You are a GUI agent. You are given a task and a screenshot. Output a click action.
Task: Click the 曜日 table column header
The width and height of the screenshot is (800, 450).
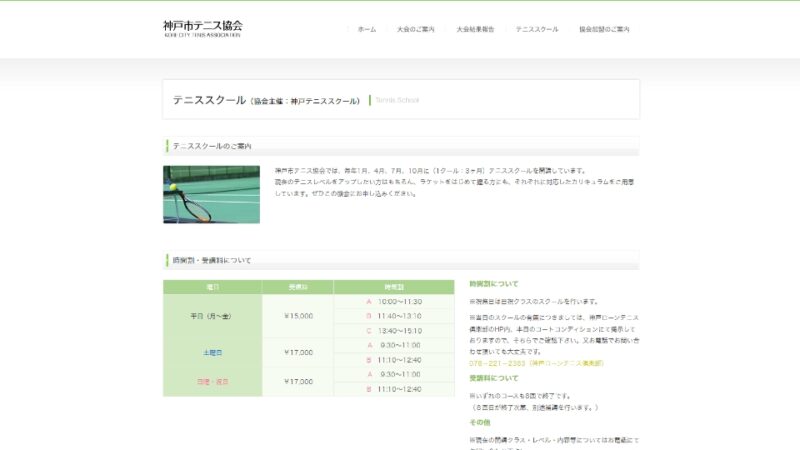[212, 287]
